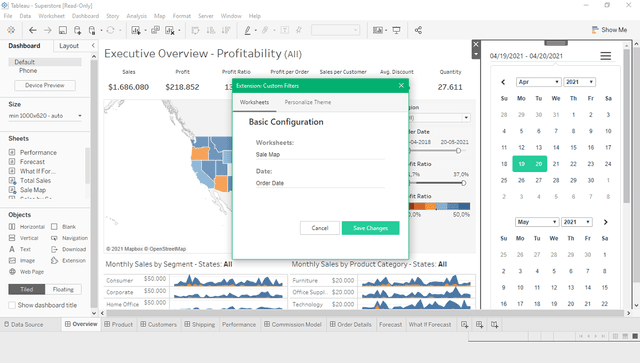Click the Order Date slider right handle
The height and width of the screenshot is (363, 640).
pos(458,151)
